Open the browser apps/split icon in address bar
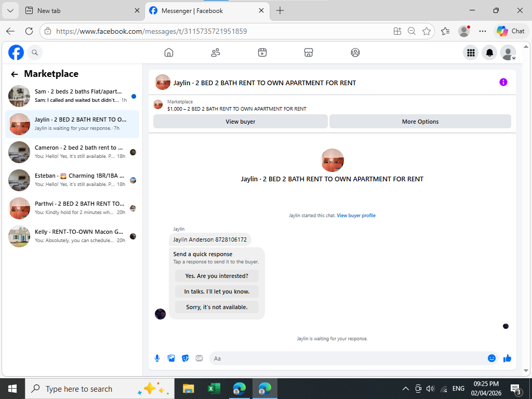532x399 pixels. click(397, 31)
